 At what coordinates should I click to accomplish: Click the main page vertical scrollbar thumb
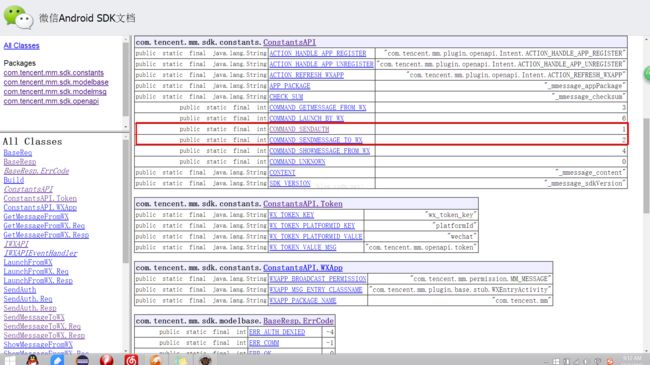[x=646, y=166]
